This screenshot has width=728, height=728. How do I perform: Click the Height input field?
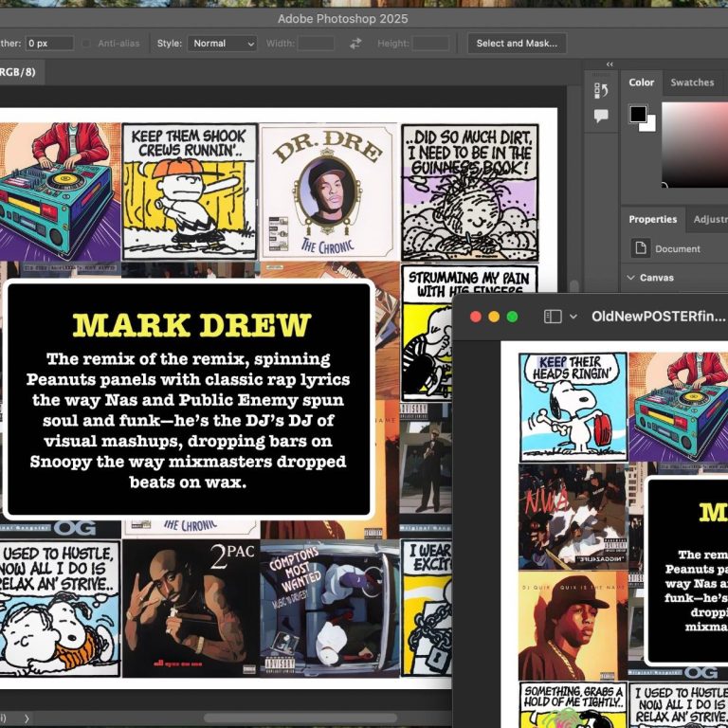[x=431, y=44]
